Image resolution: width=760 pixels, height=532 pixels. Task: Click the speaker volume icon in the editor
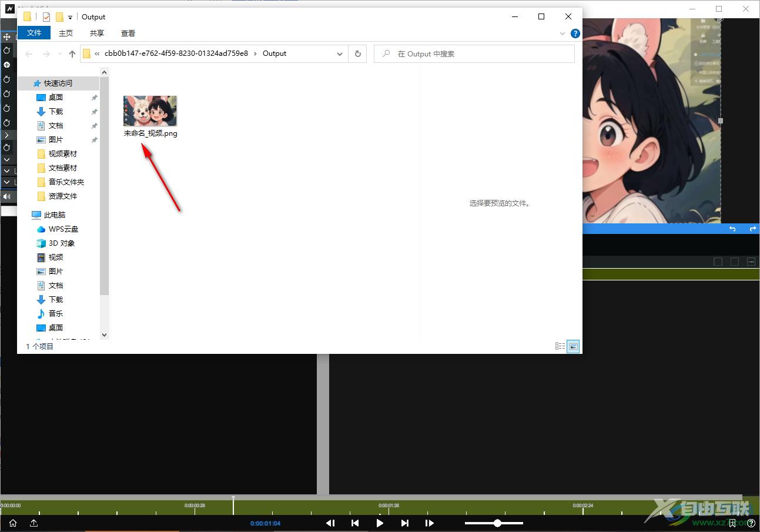(7, 196)
